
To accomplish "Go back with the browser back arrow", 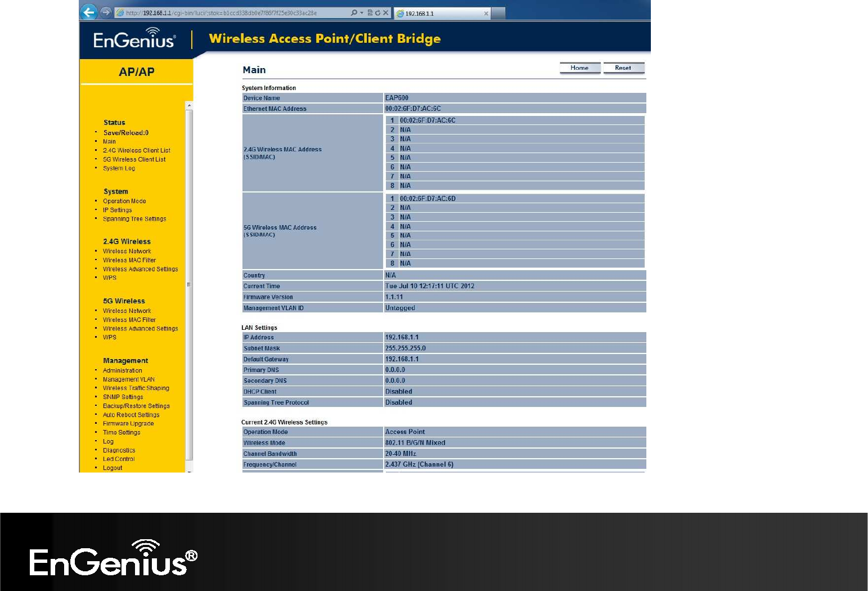I will 88,12.
